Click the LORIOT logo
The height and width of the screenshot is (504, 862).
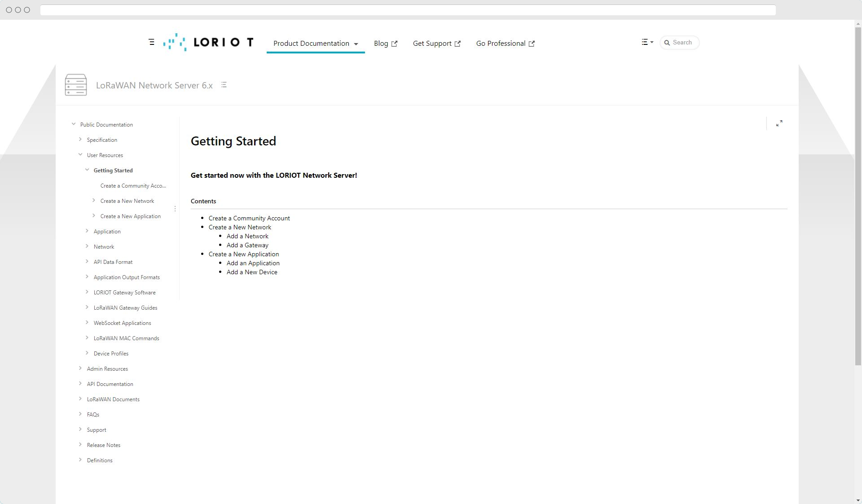click(208, 42)
